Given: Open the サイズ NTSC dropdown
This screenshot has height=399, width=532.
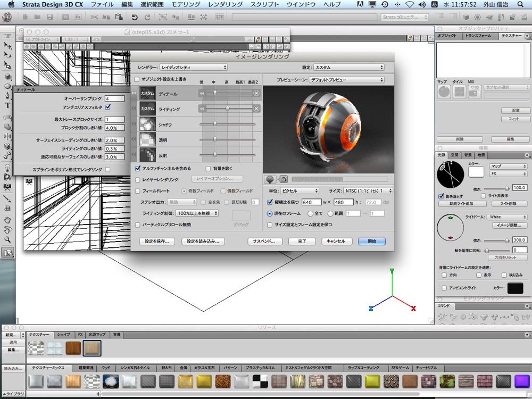Looking at the screenshot, I should [x=368, y=190].
